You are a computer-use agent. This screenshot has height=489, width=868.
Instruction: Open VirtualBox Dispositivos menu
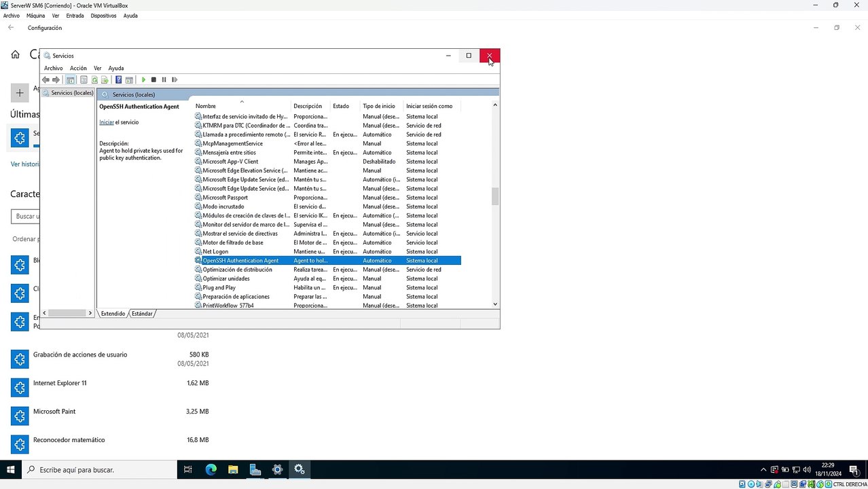click(x=103, y=16)
